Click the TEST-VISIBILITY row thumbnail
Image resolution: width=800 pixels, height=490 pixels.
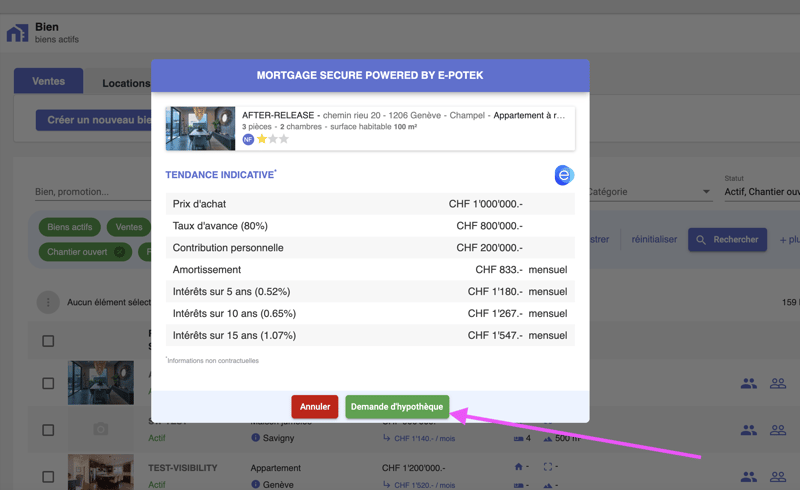click(101, 472)
